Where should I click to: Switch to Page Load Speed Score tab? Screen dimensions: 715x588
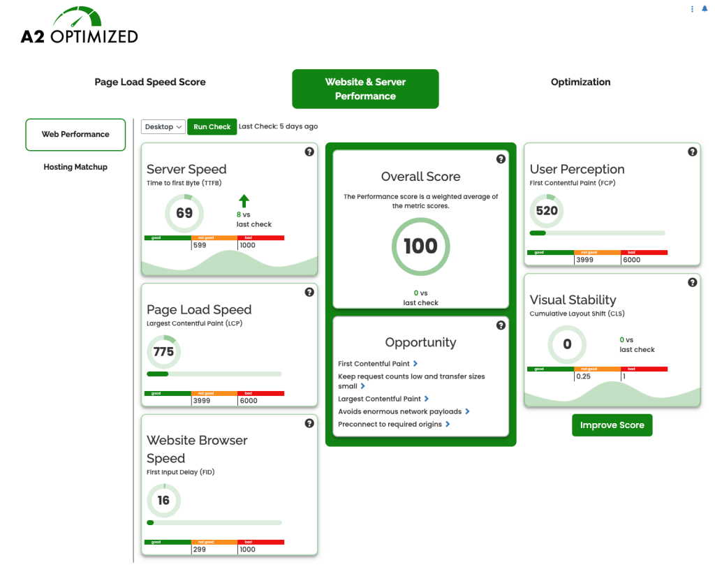point(150,82)
